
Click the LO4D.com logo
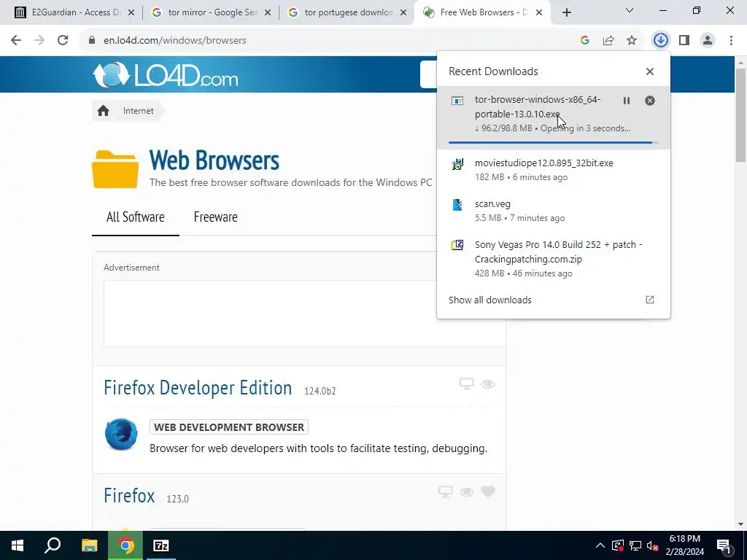coord(166,75)
